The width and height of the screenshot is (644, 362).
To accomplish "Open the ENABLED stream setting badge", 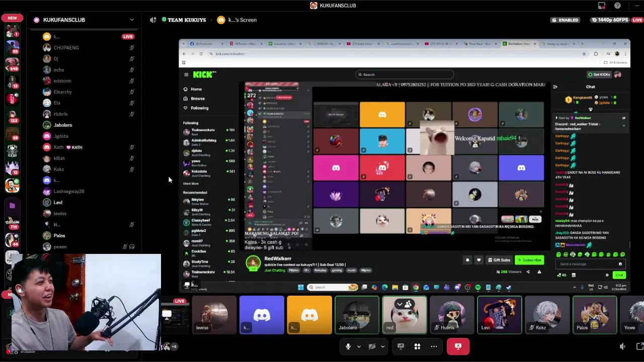I will click(565, 20).
